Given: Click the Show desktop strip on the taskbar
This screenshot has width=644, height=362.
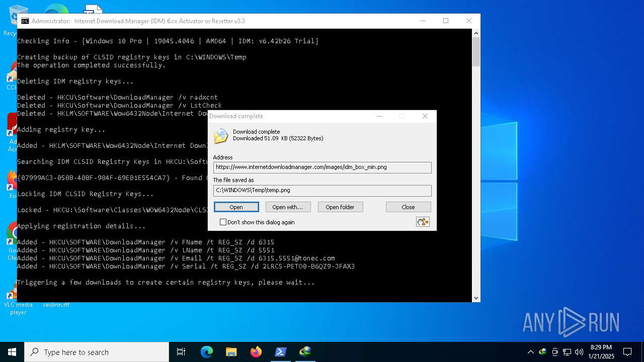Looking at the screenshot, I should coord(642,352).
